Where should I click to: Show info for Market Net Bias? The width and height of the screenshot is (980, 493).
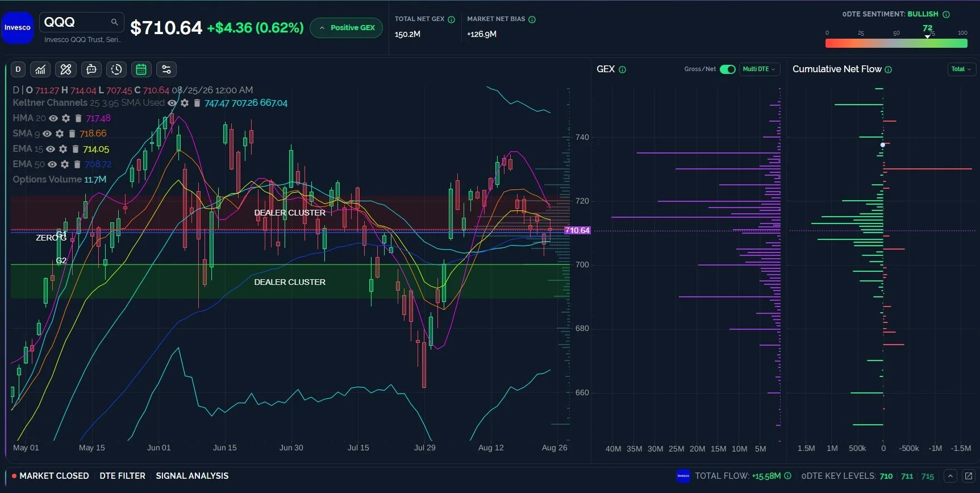point(532,19)
